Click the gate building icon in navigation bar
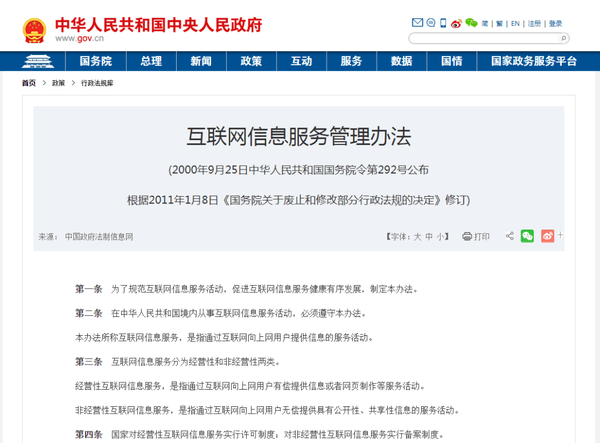The width and height of the screenshot is (600, 443). point(38,61)
